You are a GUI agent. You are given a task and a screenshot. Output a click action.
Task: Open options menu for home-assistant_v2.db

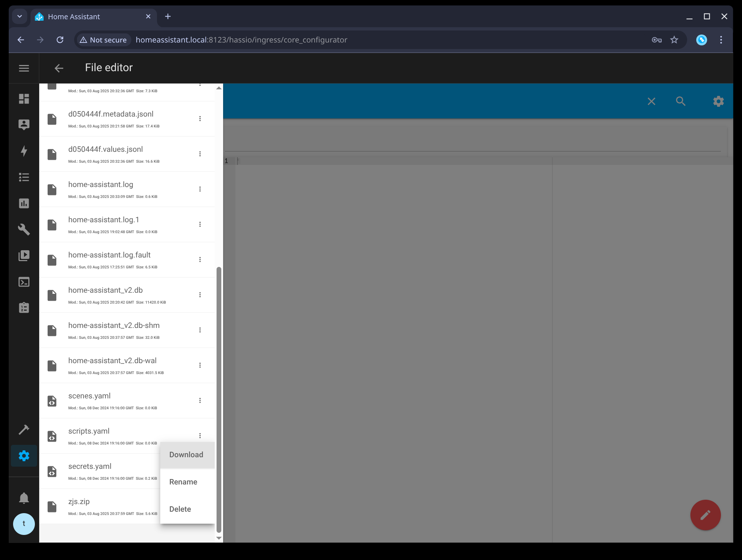[x=200, y=295]
